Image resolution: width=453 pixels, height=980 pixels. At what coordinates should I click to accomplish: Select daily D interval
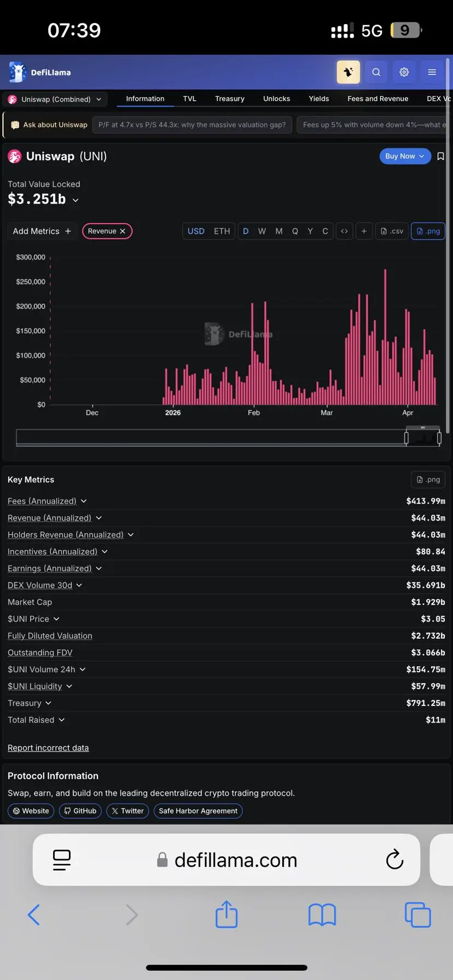coord(246,231)
